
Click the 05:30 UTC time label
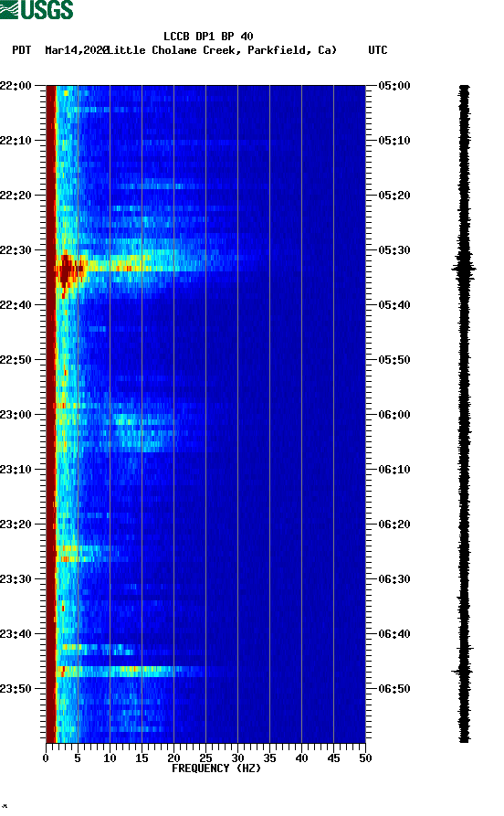(x=394, y=250)
